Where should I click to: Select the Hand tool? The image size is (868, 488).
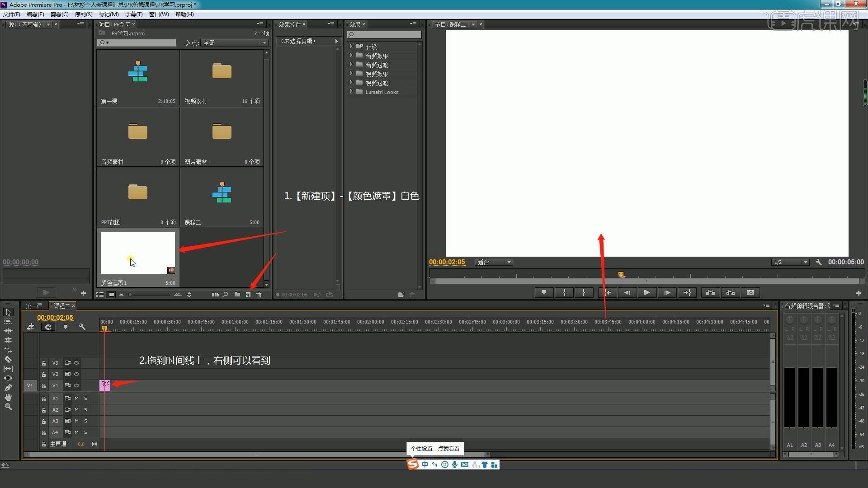click(8, 397)
